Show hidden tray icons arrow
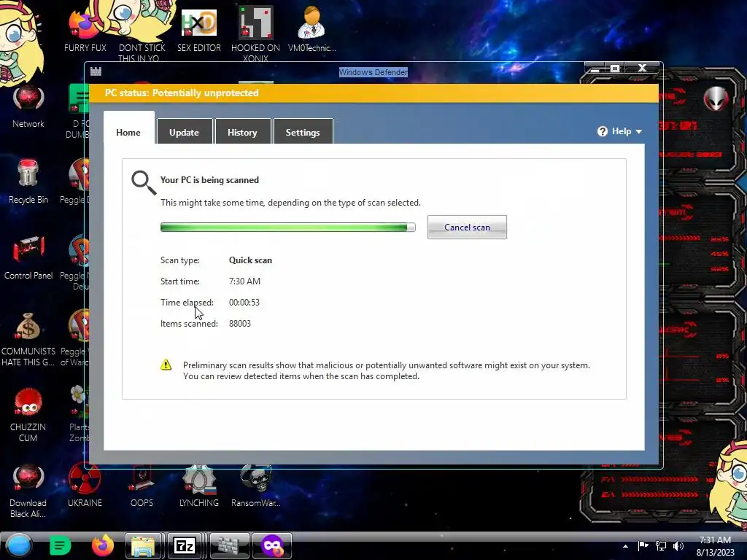 [x=625, y=546]
